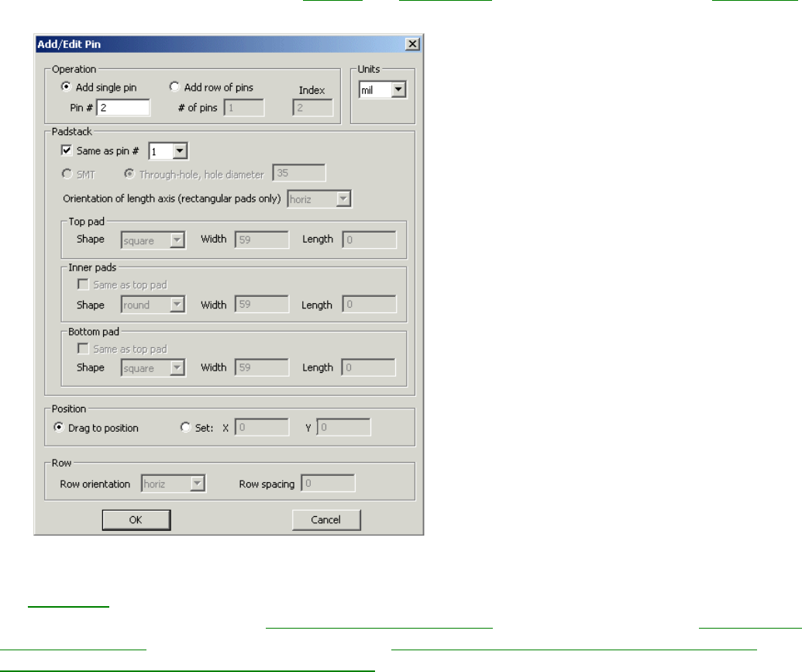802x672 pixels.
Task: Close the Add/Edit Pin dialog
Action: coord(412,44)
